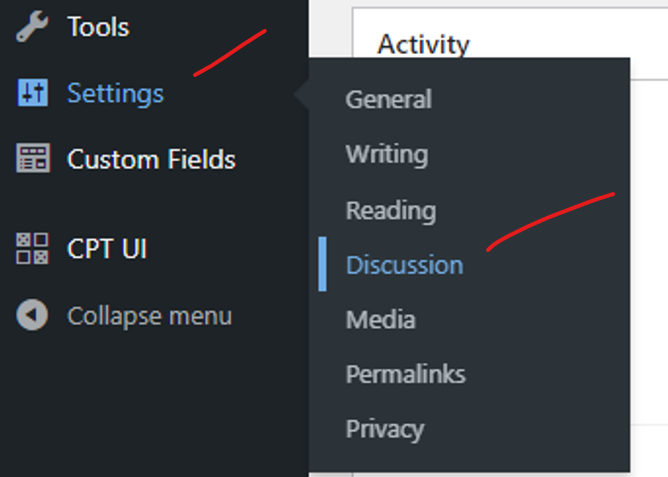The image size is (668, 477).
Task: Select Writing in Settings submenu
Action: 387,155
